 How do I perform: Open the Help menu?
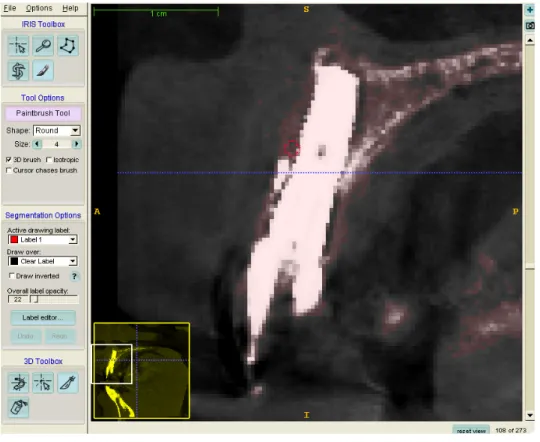(70, 8)
